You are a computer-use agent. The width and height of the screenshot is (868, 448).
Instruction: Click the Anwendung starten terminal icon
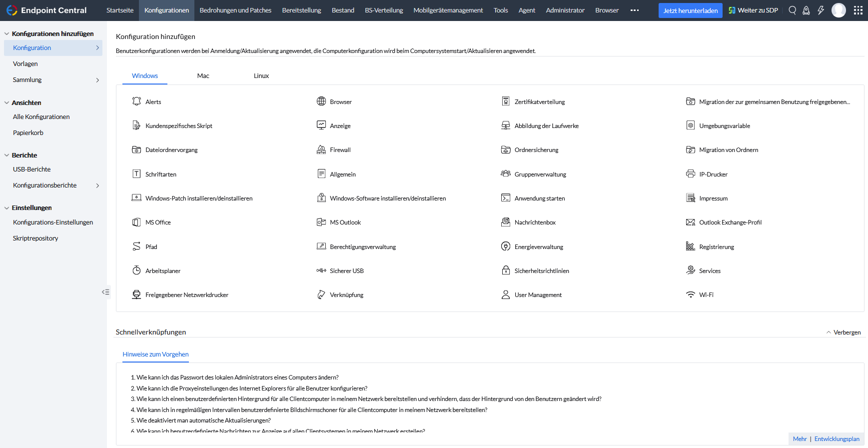pyautogui.click(x=506, y=198)
